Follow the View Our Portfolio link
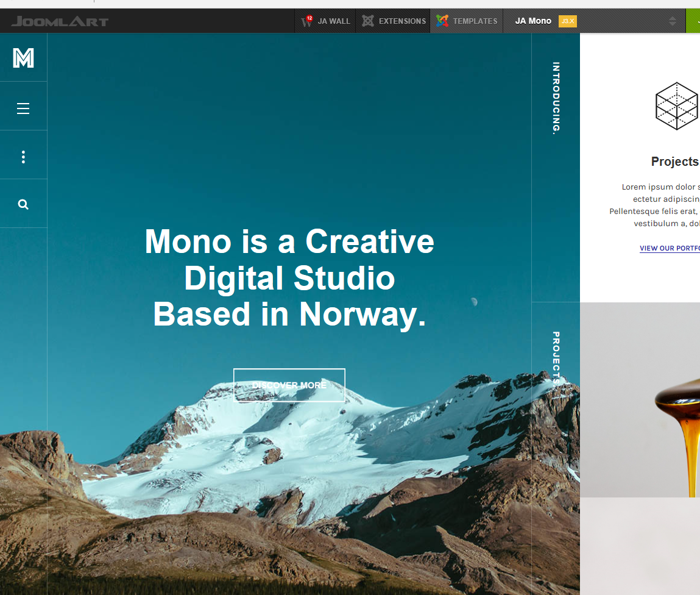The height and width of the screenshot is (595, 700). (670, 248)
